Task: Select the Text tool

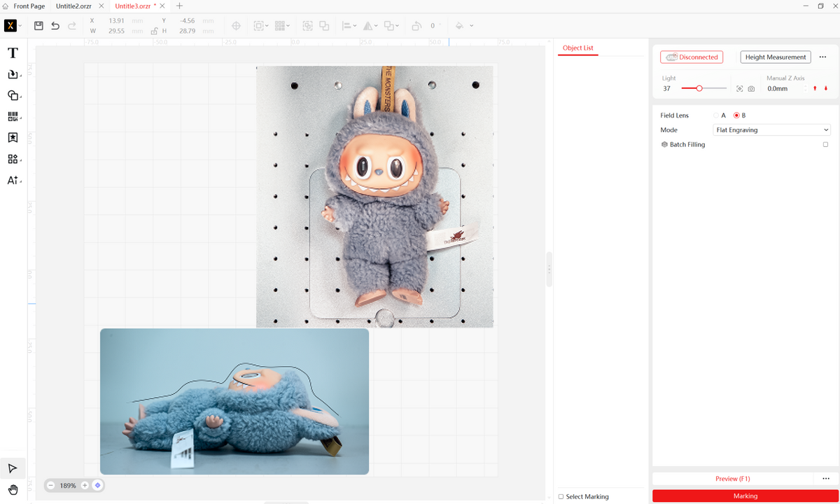Action: point(13,52)
